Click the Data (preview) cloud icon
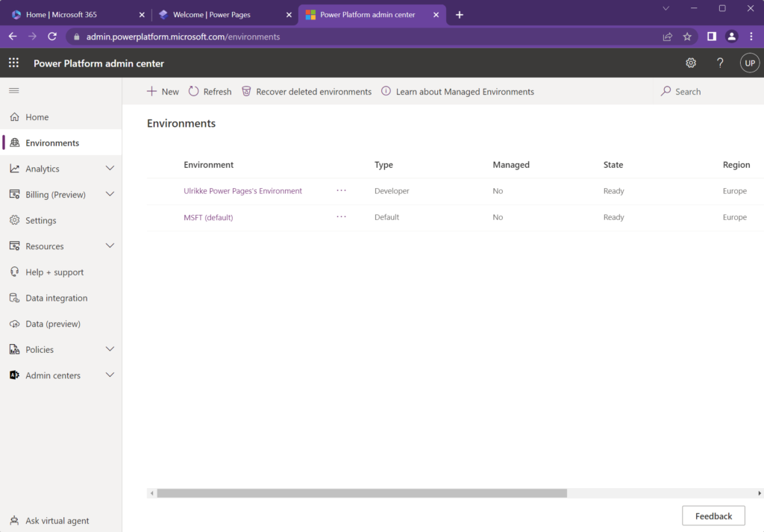This screenshot has height=532, width=764. [x=15, y=324]
